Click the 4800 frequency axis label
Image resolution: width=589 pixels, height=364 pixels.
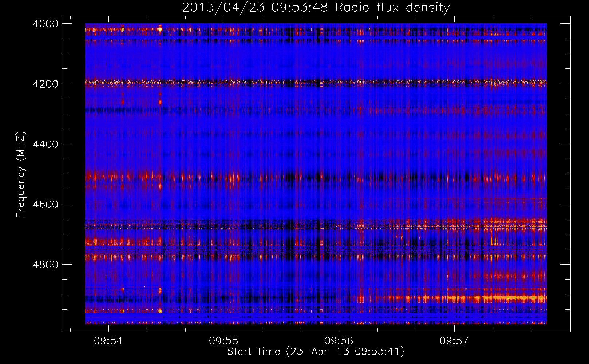pos(46,265)
